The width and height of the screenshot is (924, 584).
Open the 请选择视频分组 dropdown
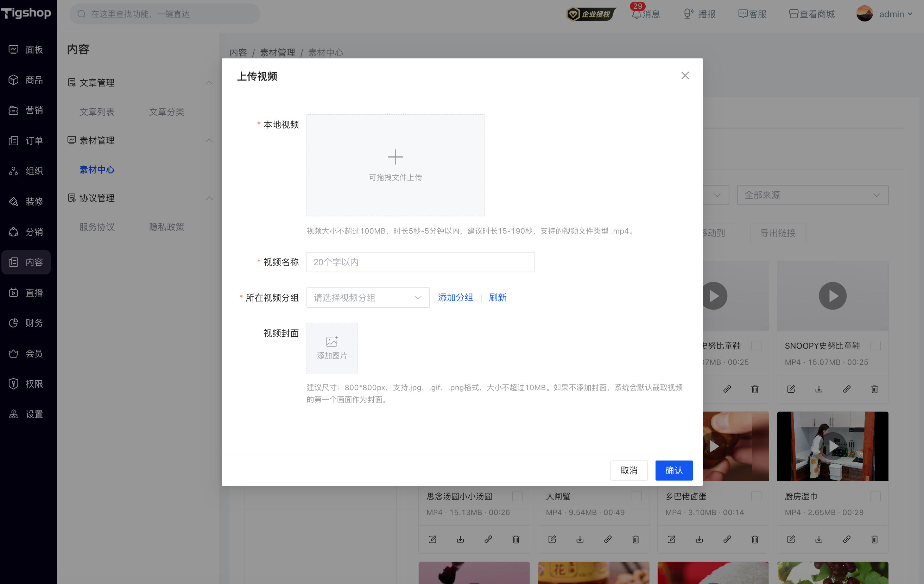(368, 298)
